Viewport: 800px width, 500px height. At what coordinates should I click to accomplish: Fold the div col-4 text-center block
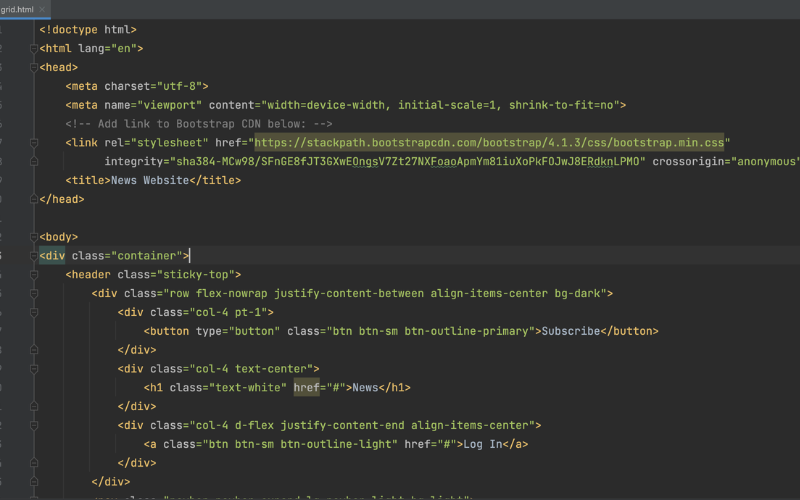pos(34,369)
